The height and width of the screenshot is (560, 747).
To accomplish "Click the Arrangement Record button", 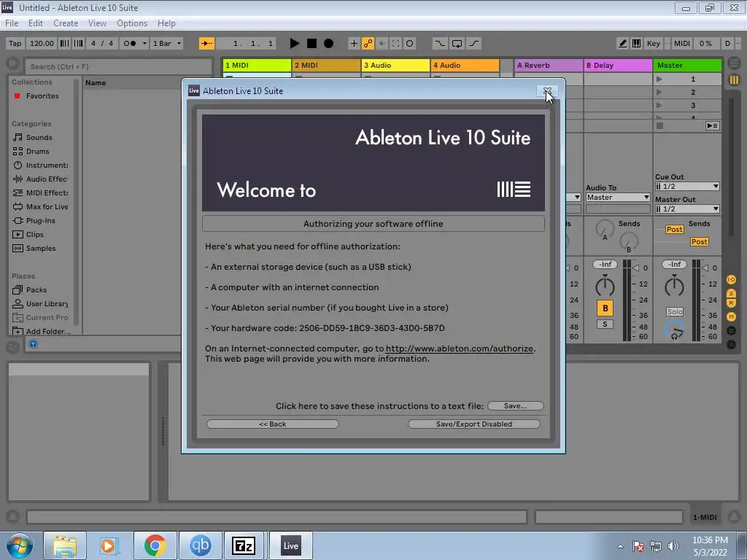I will click(329, 43).
